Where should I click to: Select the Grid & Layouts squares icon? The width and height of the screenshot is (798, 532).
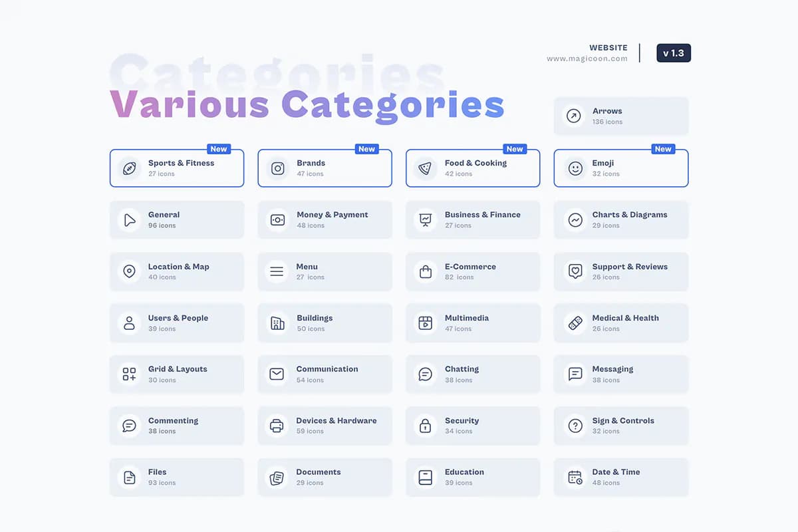point(130,374)
